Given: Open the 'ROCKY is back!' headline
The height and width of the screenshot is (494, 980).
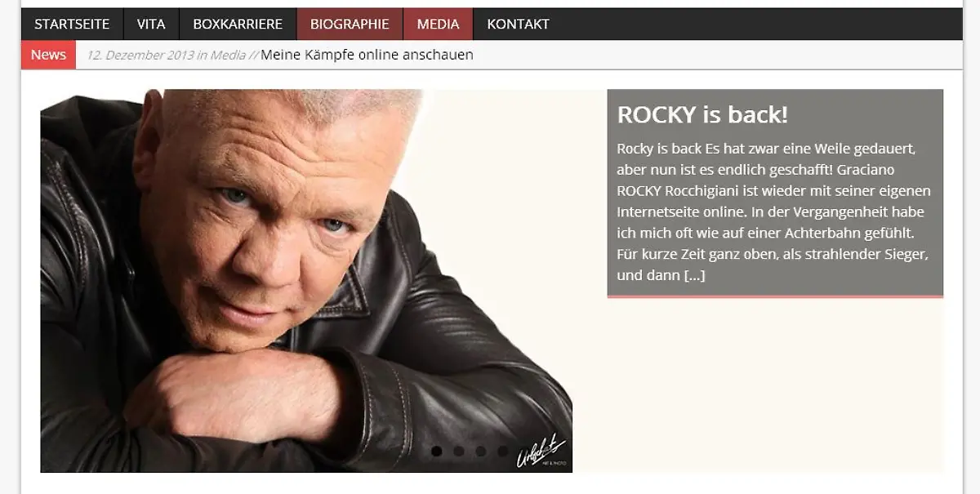Looking at the screenshot, I should pos(702,114).
